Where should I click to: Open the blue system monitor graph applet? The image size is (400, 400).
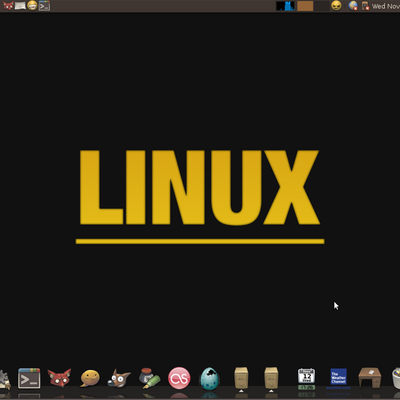click(x=285, y=6)
